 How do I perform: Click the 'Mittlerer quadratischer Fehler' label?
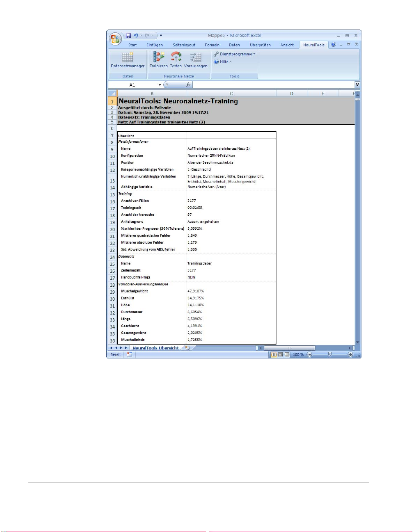pos(146,235)
